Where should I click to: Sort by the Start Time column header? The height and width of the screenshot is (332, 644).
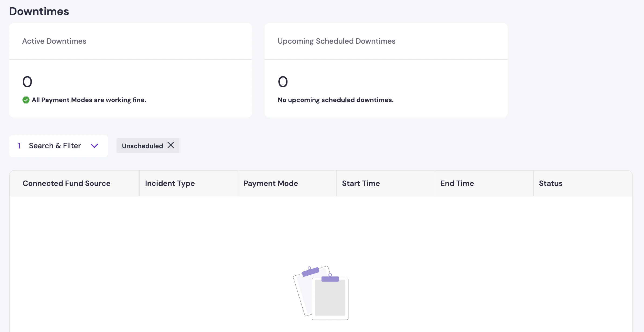click(361, 184)
